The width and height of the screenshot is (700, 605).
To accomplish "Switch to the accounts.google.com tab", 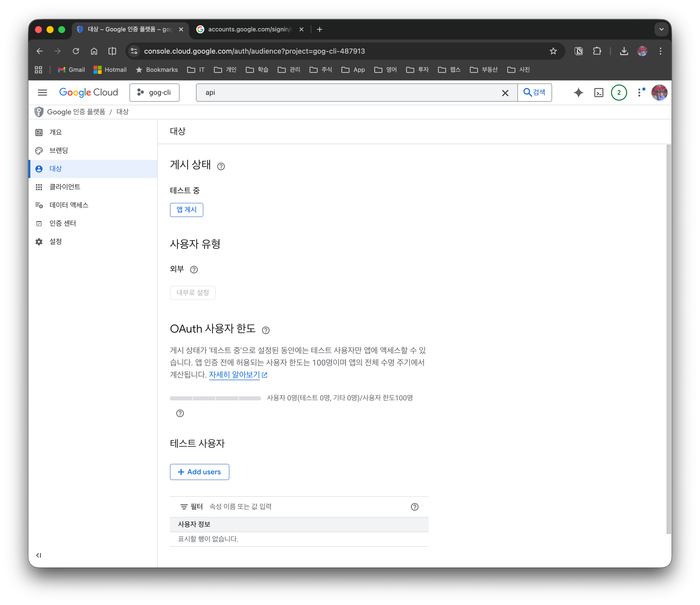I will pos(249,29).
